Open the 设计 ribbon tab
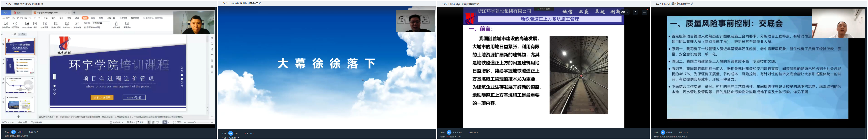The width and height of the screenshot is (868, 140). 61,18
